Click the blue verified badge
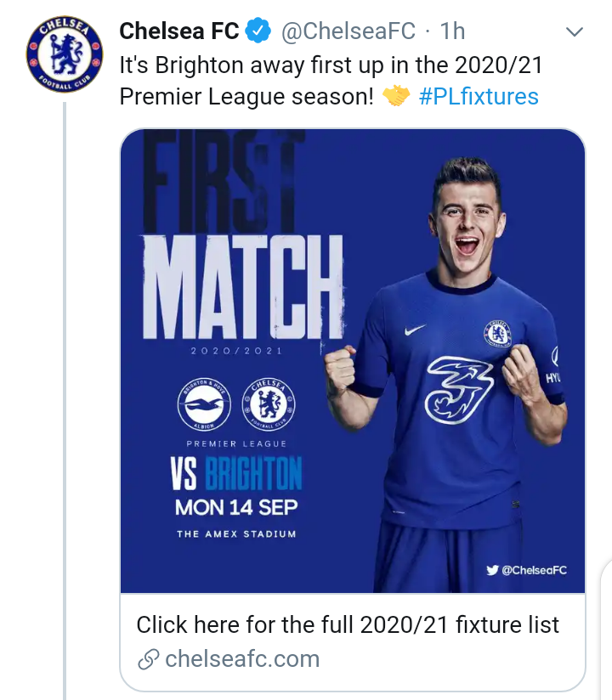Image resolution: width=612 pixels, height=700 pixels. [258, 31]
